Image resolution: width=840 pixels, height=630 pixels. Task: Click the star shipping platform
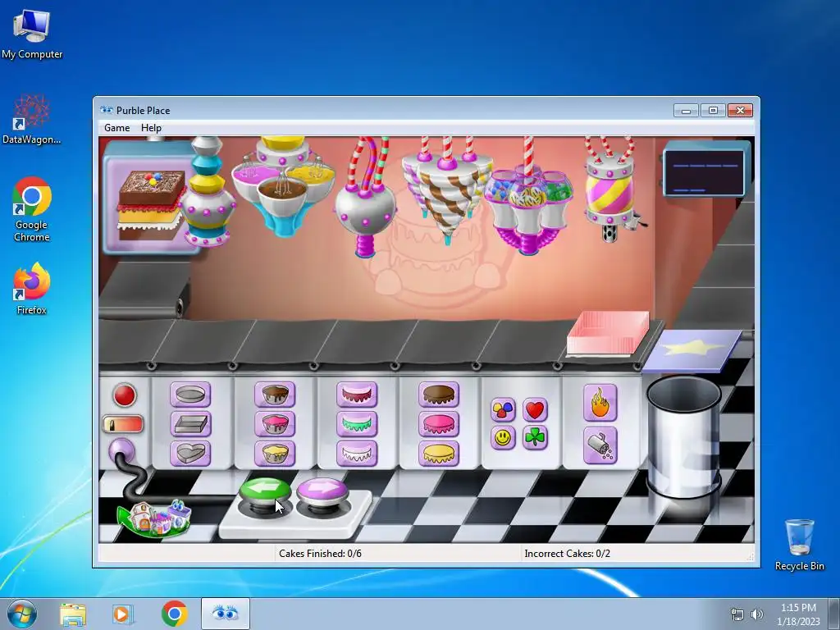692,350
